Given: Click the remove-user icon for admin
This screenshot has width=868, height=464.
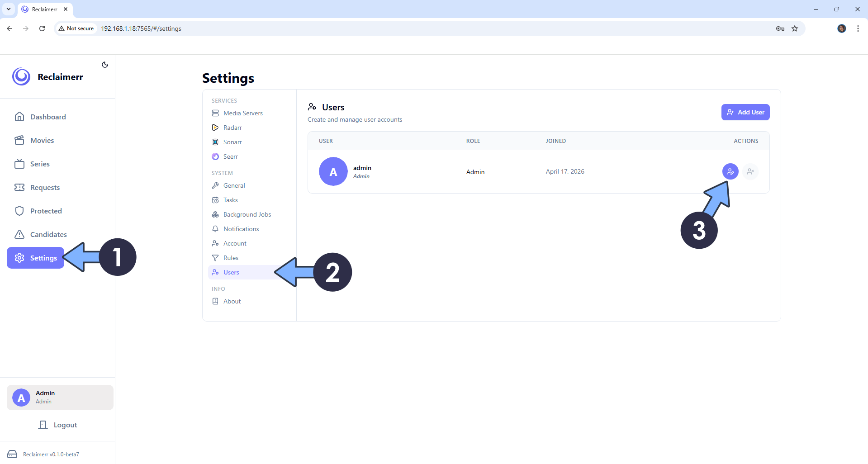Looking at the screenshot, I should 750,171.
